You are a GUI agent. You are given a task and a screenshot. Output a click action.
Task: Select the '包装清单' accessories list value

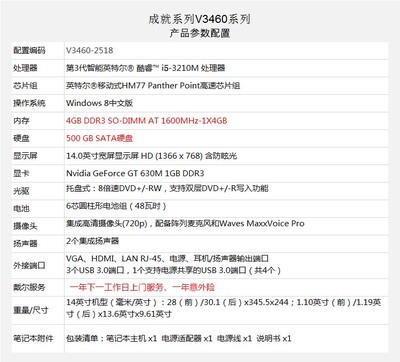pos(179,339)
